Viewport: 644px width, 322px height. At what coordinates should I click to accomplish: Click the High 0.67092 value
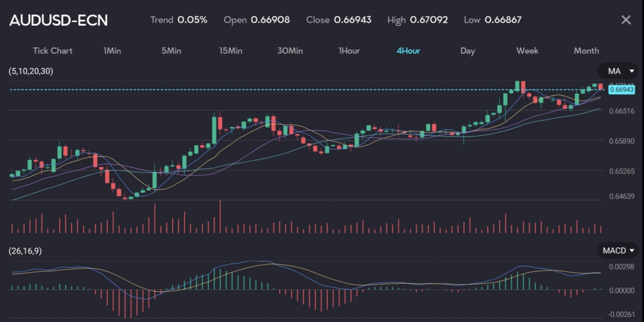tap(429, 20)
